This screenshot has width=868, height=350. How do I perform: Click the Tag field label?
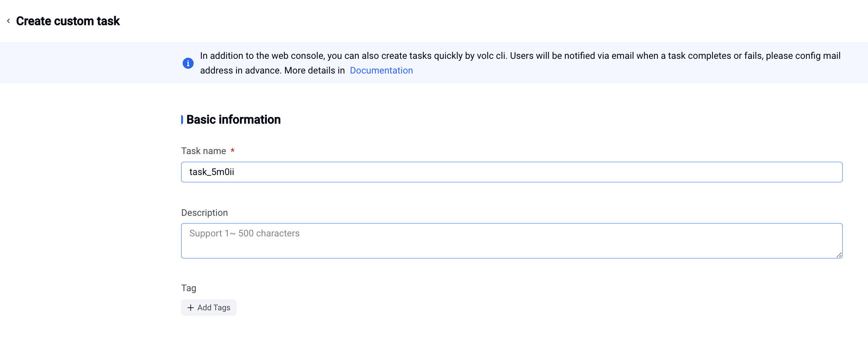(189, 288)
